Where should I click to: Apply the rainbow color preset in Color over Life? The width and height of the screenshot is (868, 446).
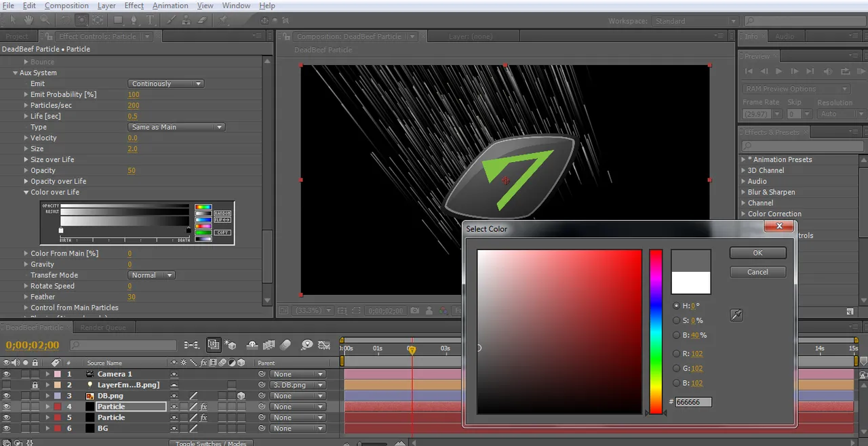click(203, 207)
